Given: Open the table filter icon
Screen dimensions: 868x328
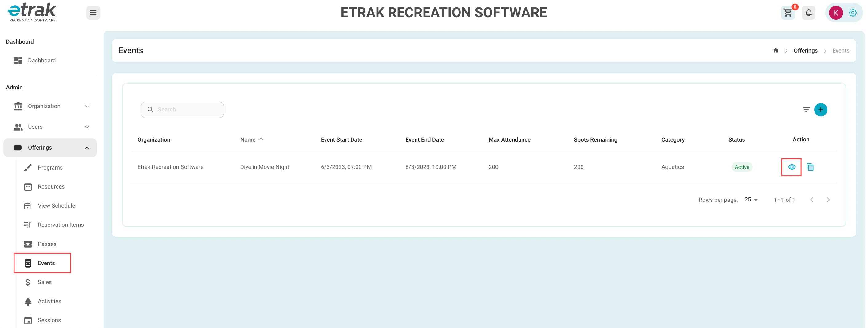Looking at the screenshot, I should [x=806, y=110].
